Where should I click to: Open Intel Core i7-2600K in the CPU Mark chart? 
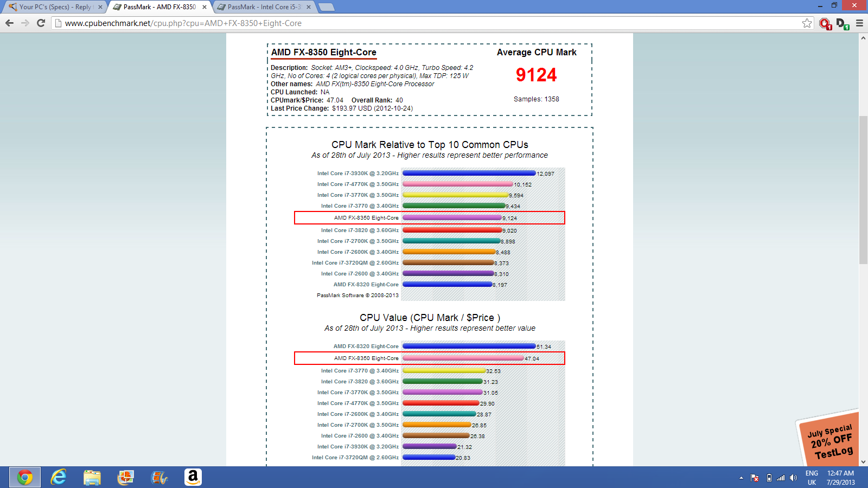point(358,252)
